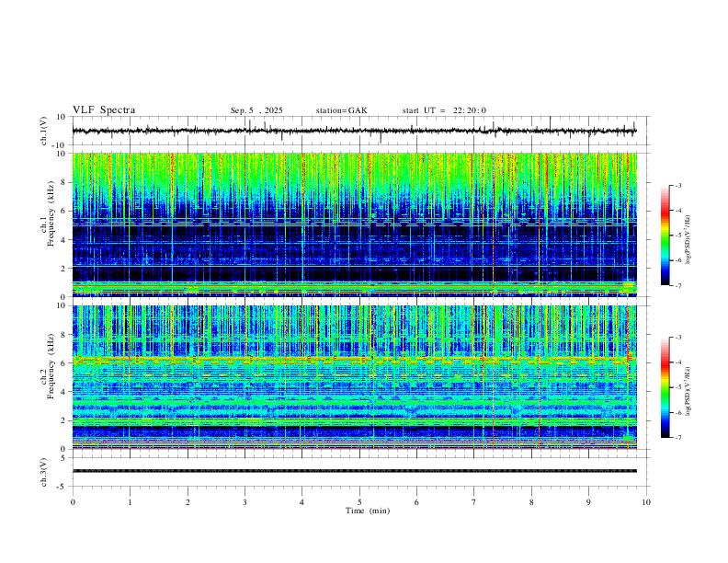Click the "ch.1(V)" axis label
728x563 pixels.
coord(44,131)
